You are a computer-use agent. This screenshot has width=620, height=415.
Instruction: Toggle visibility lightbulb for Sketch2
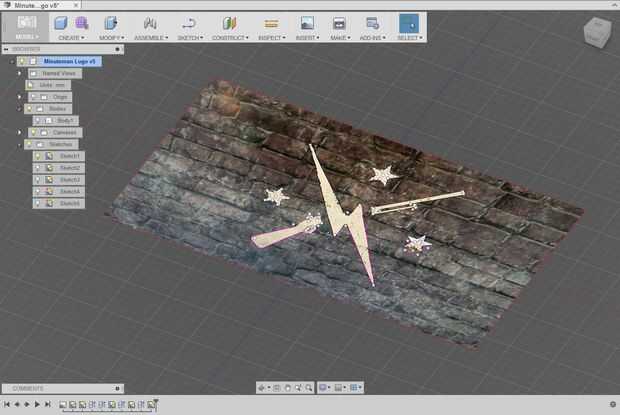pos(38,168)
